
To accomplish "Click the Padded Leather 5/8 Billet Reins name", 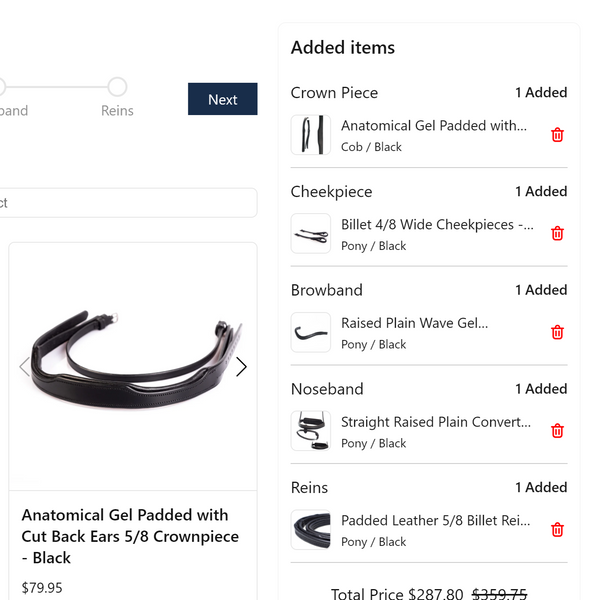I will [436, 521].
